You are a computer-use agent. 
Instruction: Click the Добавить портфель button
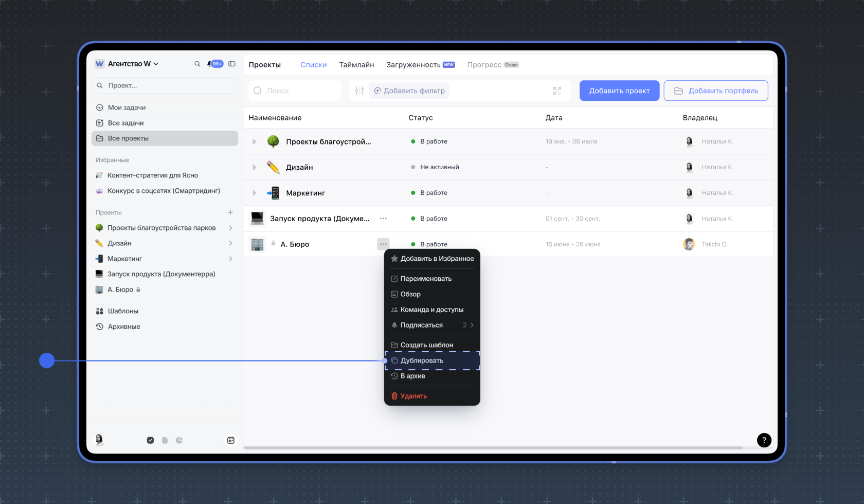(715, 91)
